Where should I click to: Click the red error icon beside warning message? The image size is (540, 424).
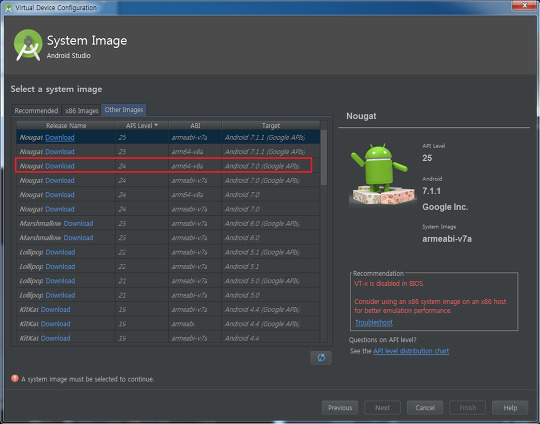pos(15,379)
